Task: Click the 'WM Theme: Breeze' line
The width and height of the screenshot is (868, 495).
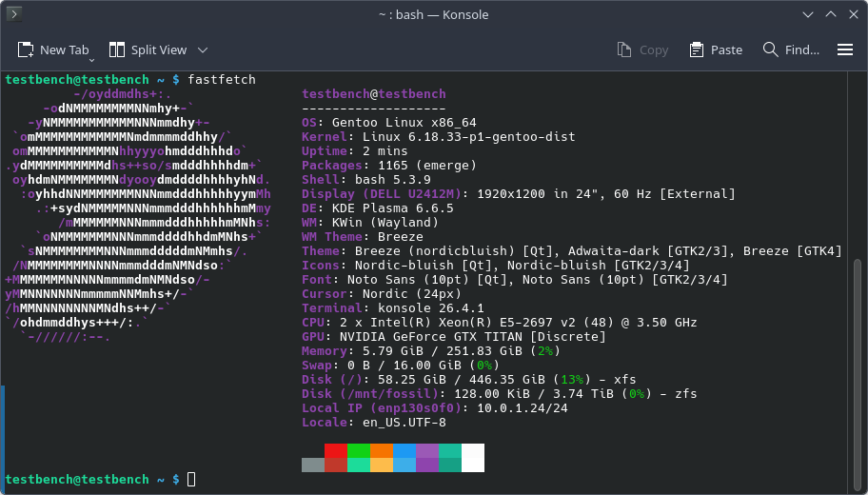Action: [363, 236]
